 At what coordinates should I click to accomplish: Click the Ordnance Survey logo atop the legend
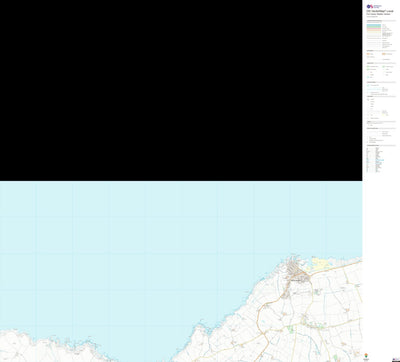(x=374, y=6)
